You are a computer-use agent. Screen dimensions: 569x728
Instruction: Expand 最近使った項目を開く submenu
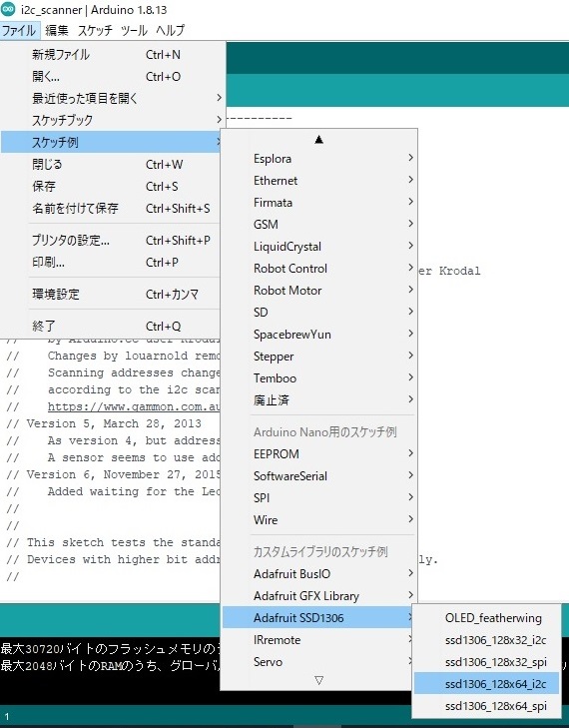tap(112, 98)
